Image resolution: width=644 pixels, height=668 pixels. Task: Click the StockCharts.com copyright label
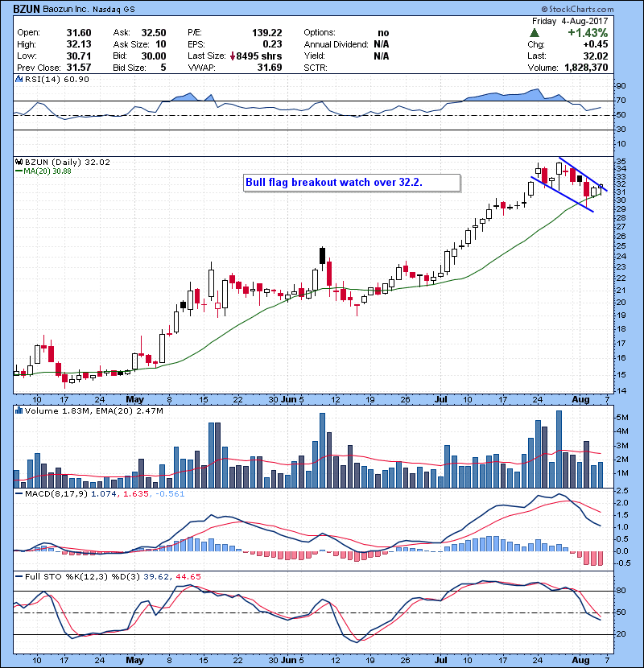(x=577, y=9)
